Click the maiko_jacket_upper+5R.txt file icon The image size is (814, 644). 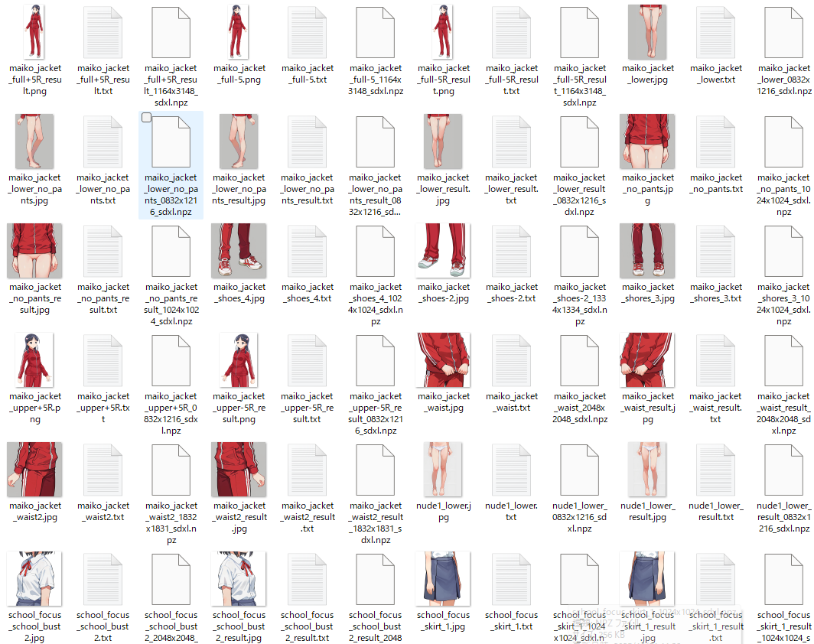tap(103, 360)
